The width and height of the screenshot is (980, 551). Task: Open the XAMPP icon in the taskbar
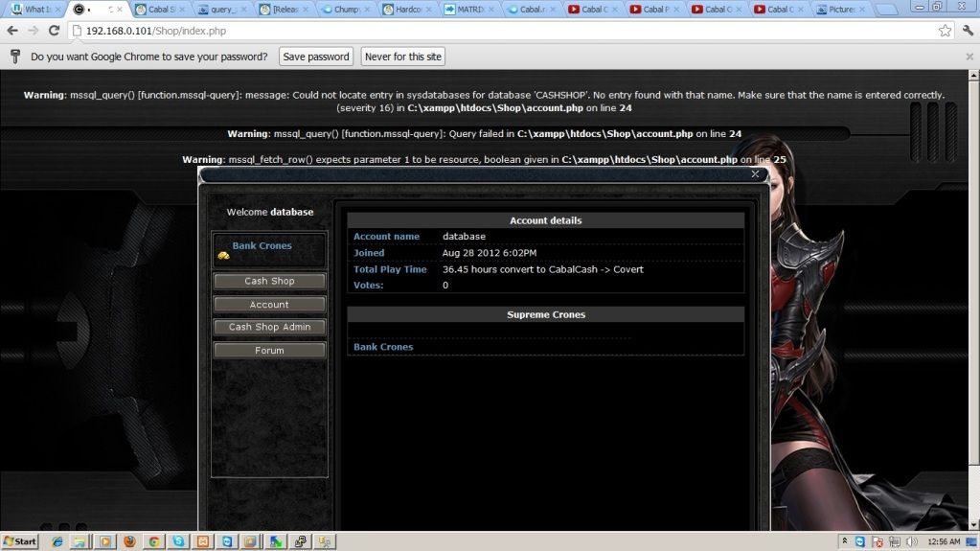201,541
